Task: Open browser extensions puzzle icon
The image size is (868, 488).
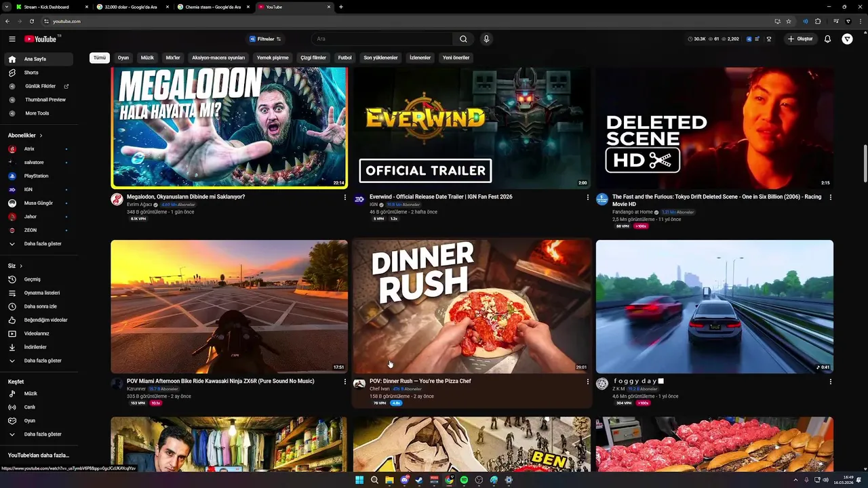Action: click(x=818, y=21)
